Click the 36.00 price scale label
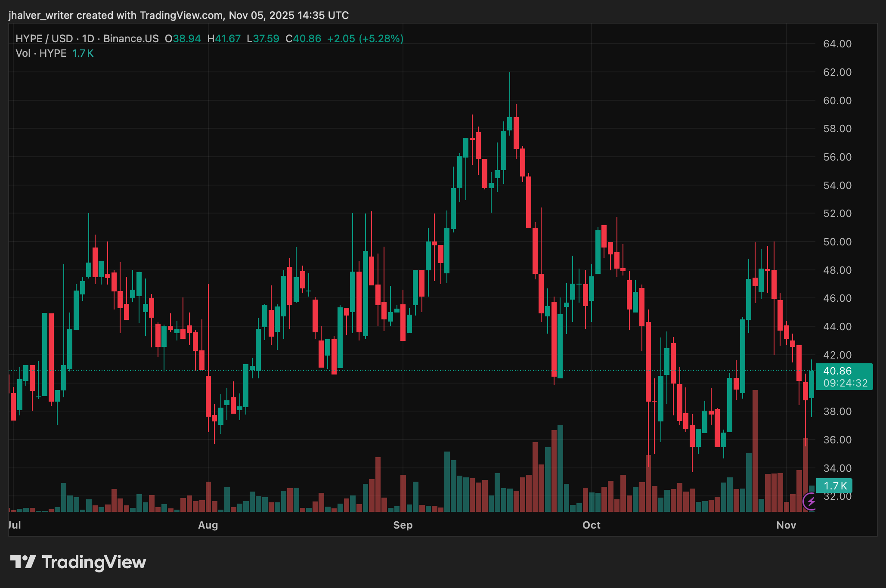 coord(837,440)
